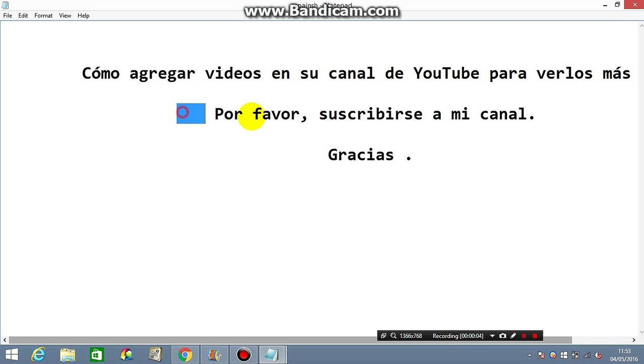
Task: Switch to Bandicam taskbar icon
Action: click(244, 355)
